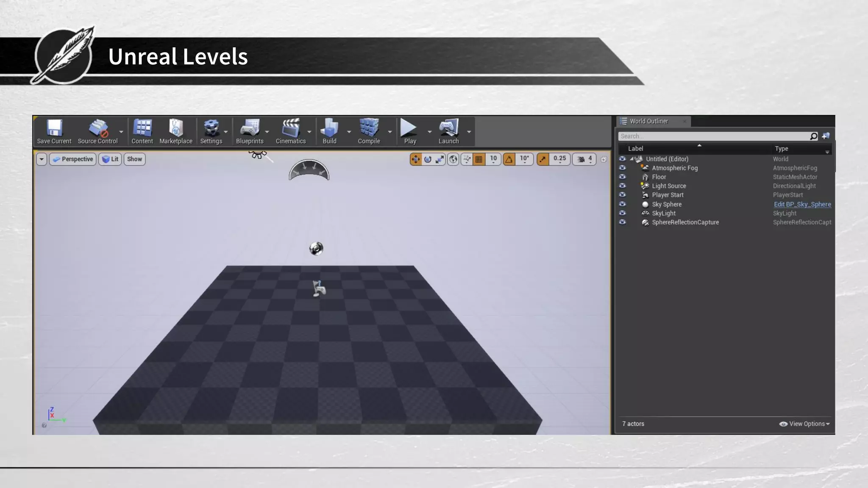Open the Marketplace toolbar icon
Image resolution: width=868 pixels, height=488 pixels.
(x=176, y=132)
